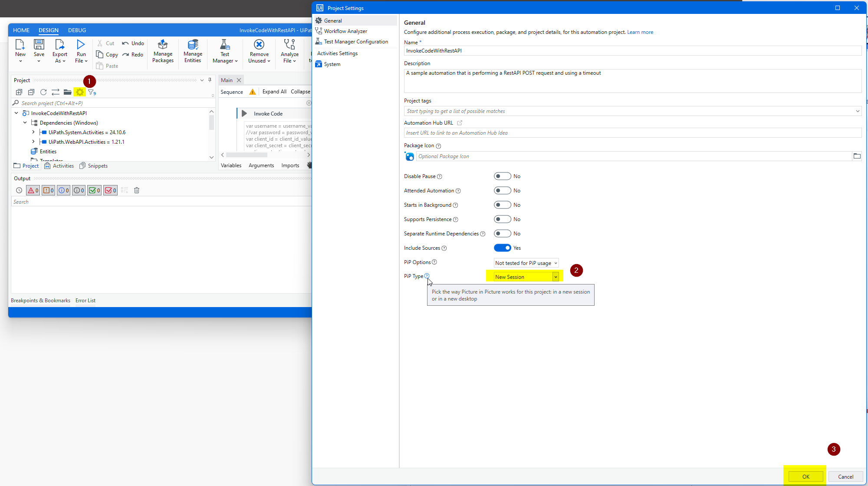
Task: Select Test Manager Configuration section
Action: (x=355, y=42)
